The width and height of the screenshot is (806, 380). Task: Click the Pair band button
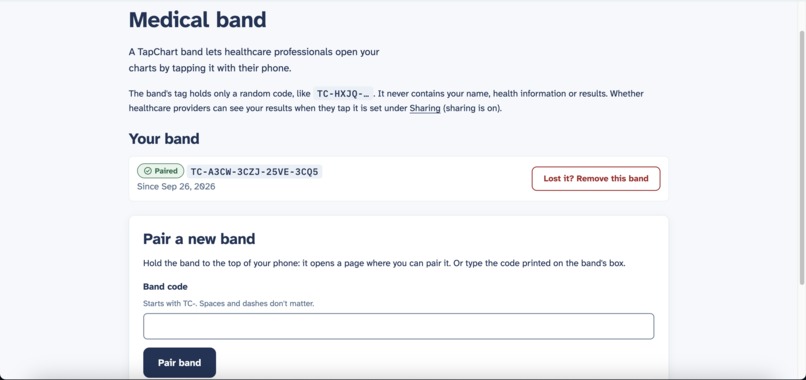coord(179,363)
